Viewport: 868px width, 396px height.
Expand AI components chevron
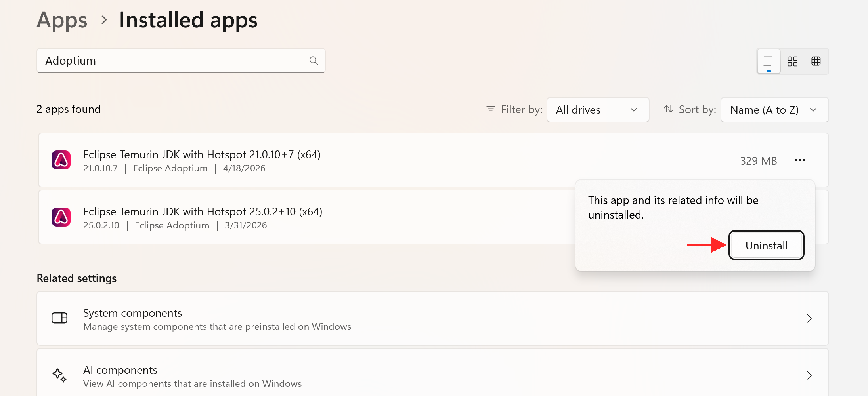(809, 375)
